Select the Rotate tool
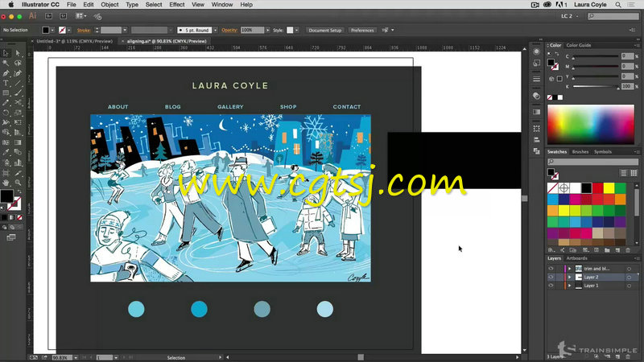 tap(6, 113)
